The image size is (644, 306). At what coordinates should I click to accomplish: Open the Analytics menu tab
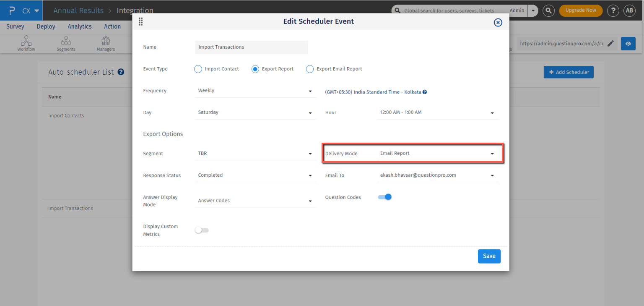point(80,26)
